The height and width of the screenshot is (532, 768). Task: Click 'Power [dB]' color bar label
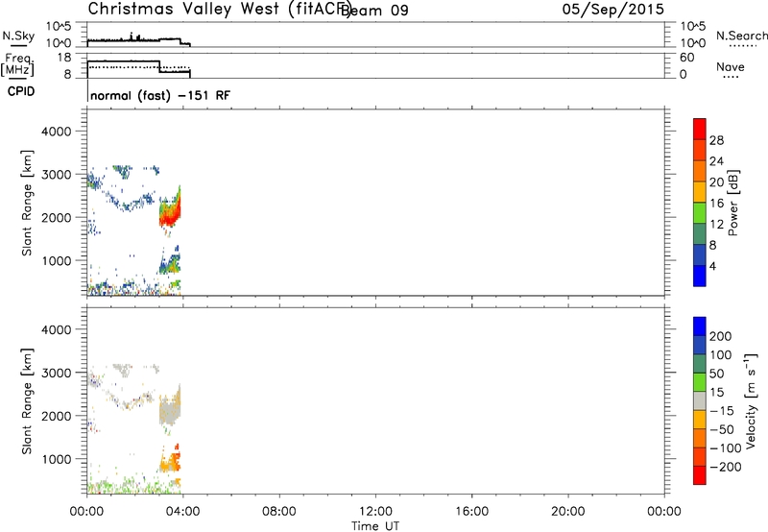pos(732,203)
